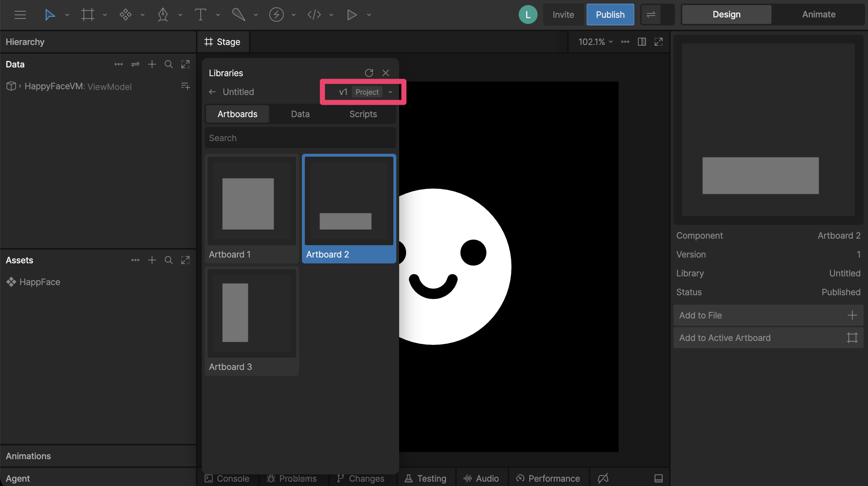
Task: Add new asset in Assets panel
Action: (x=152, y=260)
